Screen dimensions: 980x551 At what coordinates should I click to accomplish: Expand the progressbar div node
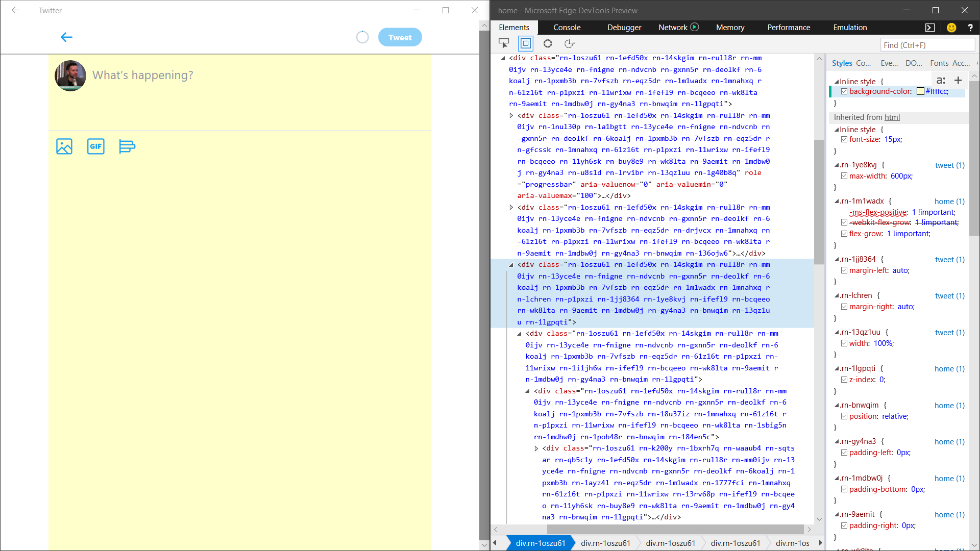click(x=511, y=115)
